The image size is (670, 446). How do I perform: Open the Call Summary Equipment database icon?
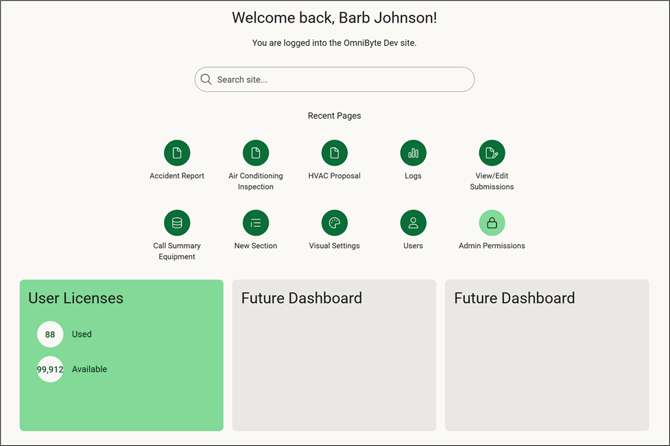pos(177,223)
